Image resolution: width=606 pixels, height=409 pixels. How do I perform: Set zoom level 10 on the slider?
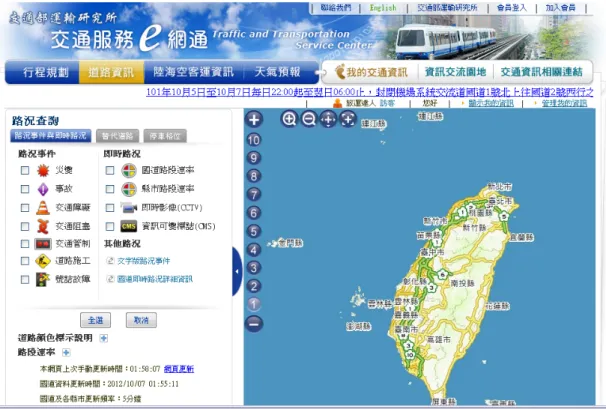254,140
